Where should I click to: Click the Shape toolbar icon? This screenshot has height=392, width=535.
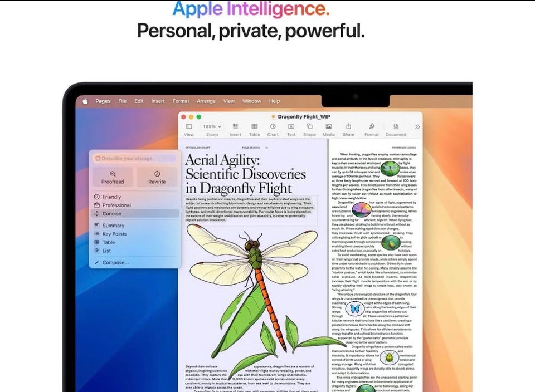coord(309,126)
